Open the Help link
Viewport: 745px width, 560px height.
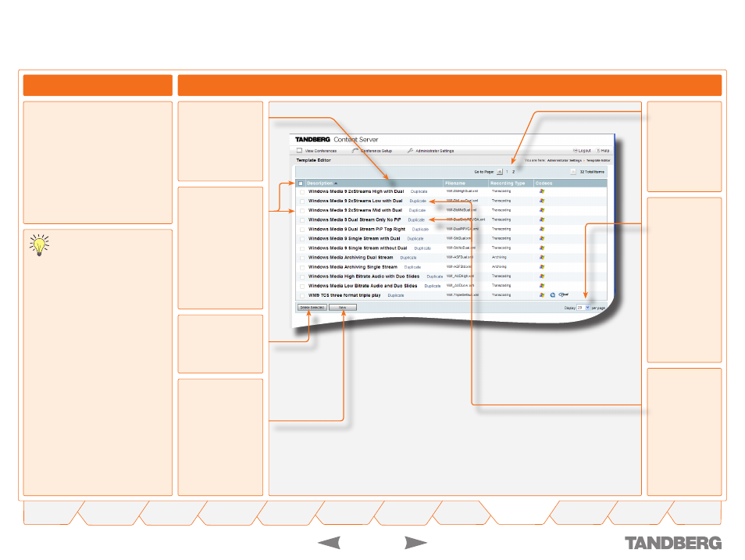click(605, 151)
